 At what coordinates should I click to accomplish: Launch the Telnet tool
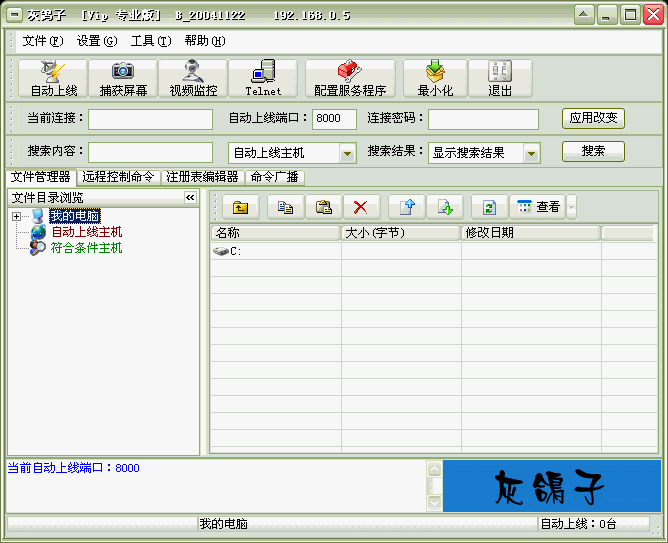point(263,78)
